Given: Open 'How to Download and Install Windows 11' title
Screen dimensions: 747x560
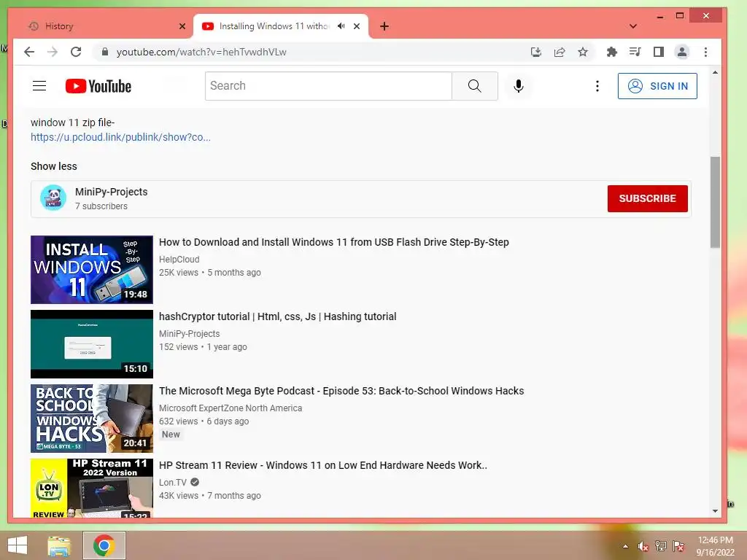Looking at the screenshot, I should (333, 242).
